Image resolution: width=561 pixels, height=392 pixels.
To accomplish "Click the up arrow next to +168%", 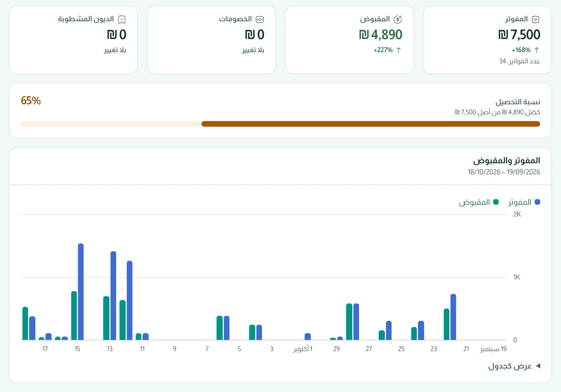I will [x=536, y=50].
